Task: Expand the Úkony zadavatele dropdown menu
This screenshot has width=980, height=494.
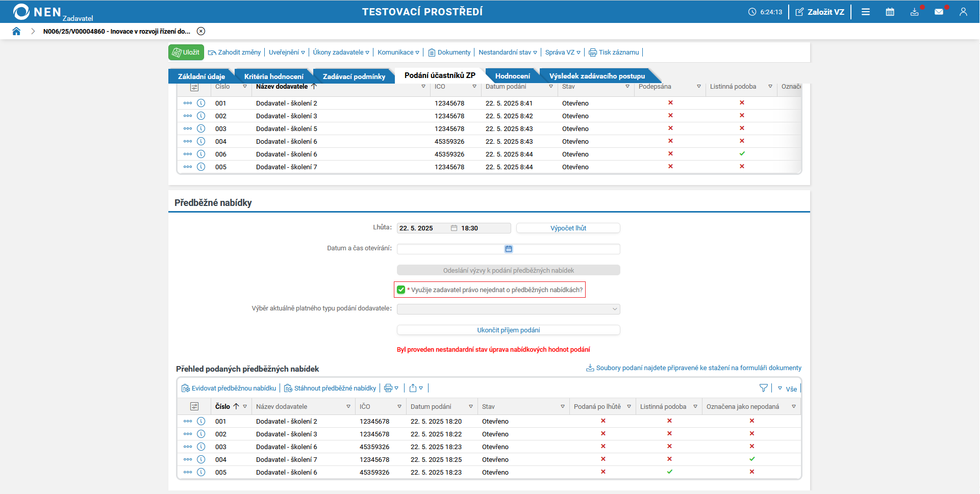Action: (x=341, y=52)
